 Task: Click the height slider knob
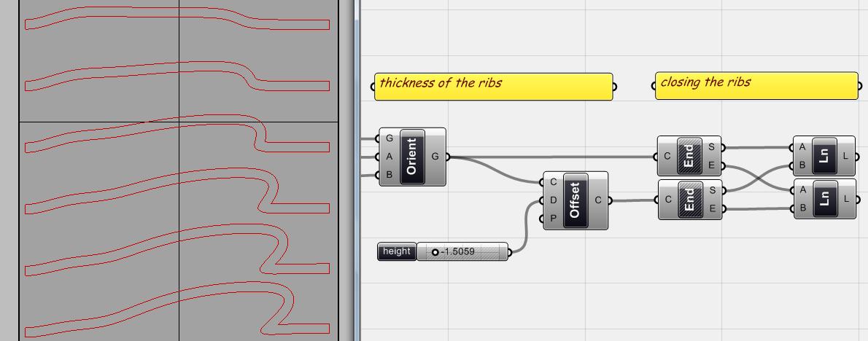tap(435, 252)
